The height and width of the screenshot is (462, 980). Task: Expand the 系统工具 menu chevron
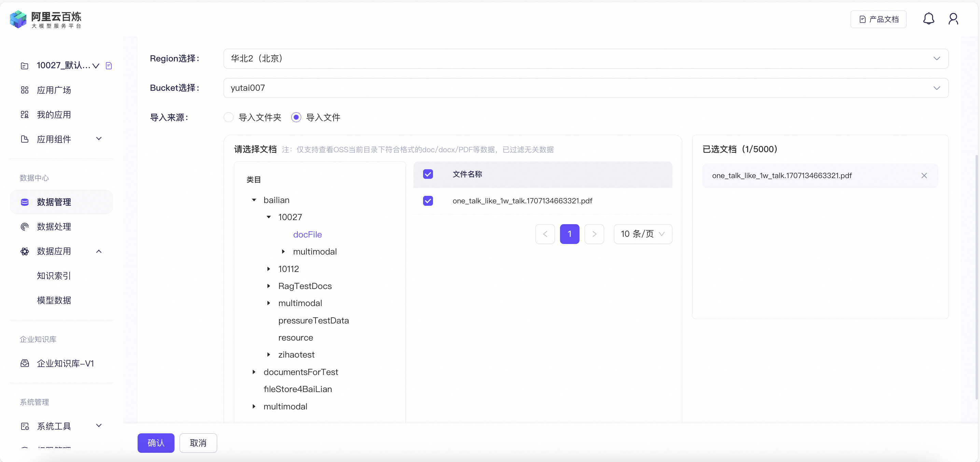pyautogui.click(x=99, y=425)
